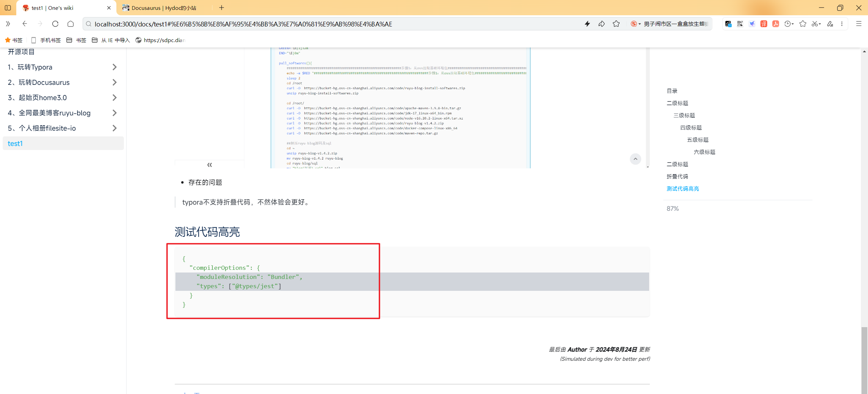Click the circular back-to-top arrow button
The image size is (868, 394).
tap(636, 159)
